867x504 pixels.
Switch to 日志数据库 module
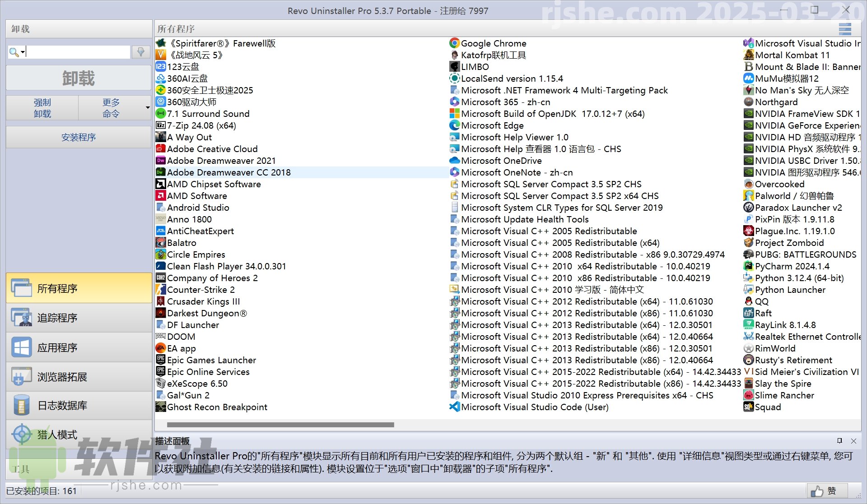point(79,406)
